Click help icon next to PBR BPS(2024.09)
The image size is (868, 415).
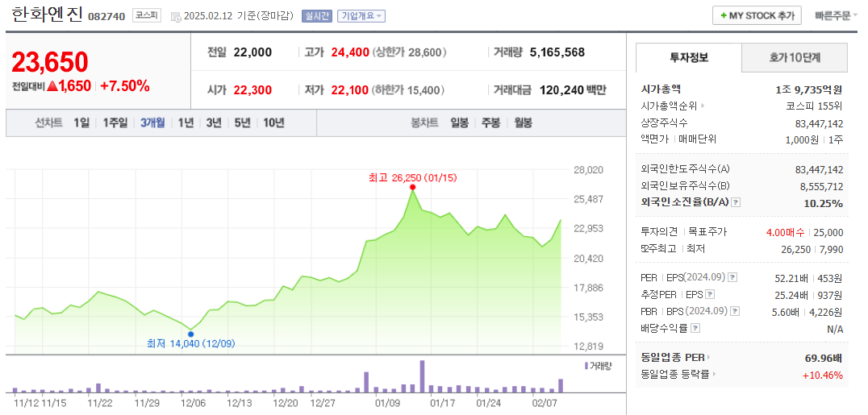point(733,312)
